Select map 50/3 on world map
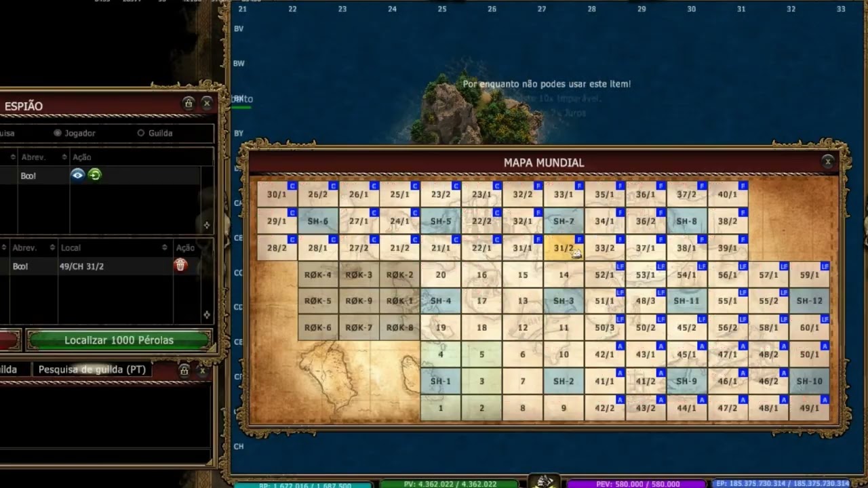The width and height of the screenshot is (868, 488). point(604,327)
